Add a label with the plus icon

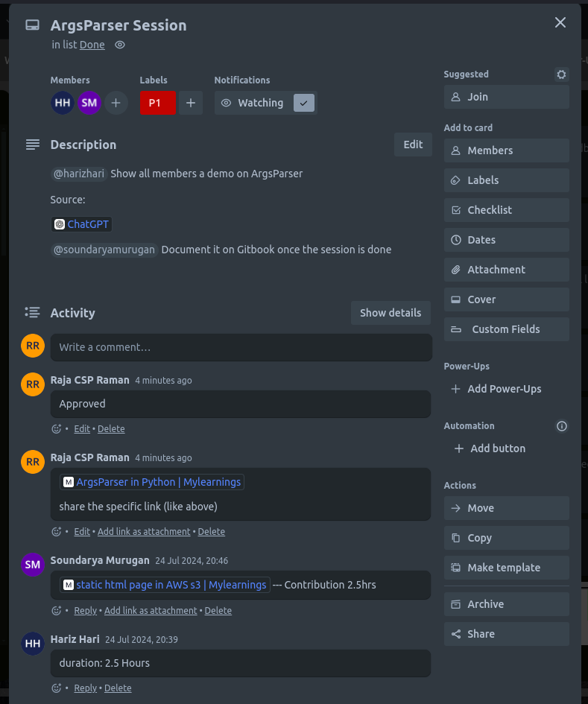(190, 103)
